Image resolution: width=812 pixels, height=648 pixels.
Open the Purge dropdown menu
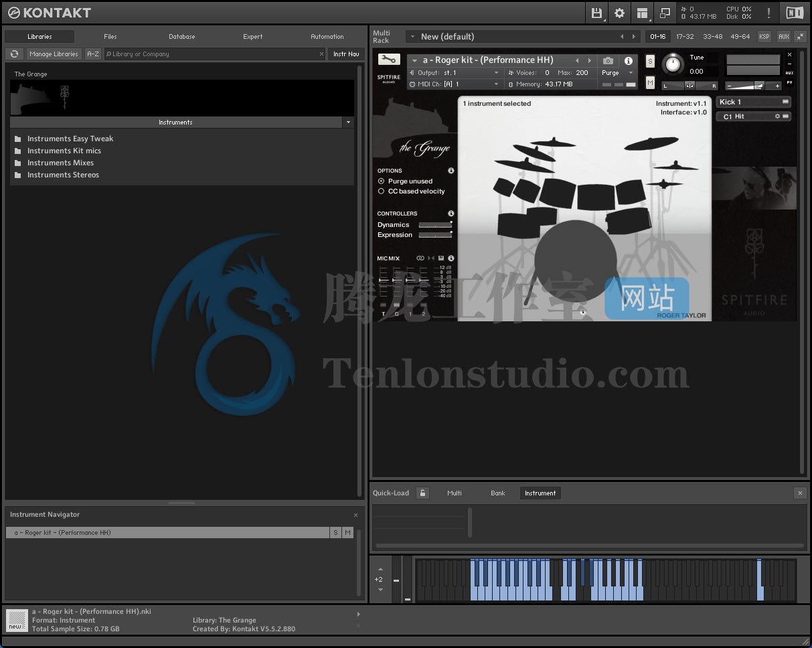(617, 73)
